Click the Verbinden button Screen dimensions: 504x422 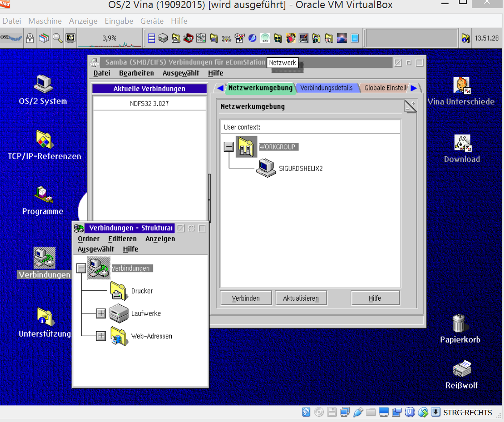[x=246, y=298]
